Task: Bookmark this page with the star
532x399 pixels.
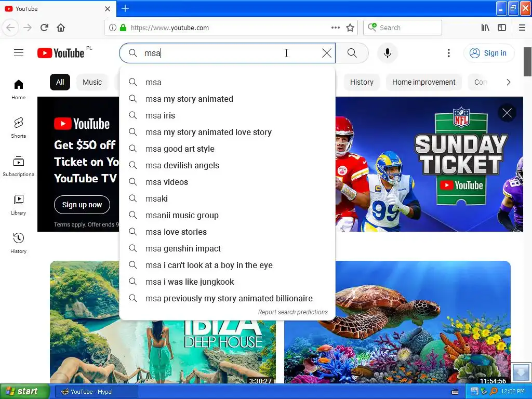Action: tap(350, 28)
